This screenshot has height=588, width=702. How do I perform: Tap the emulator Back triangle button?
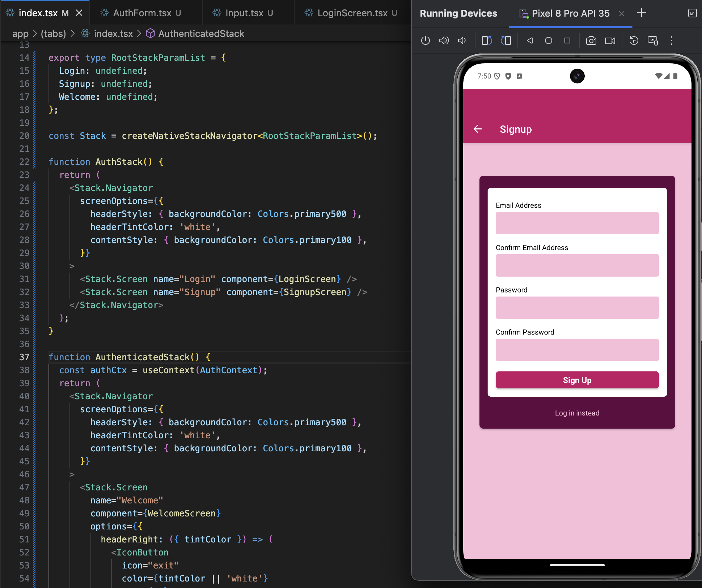tap(530, 41)
